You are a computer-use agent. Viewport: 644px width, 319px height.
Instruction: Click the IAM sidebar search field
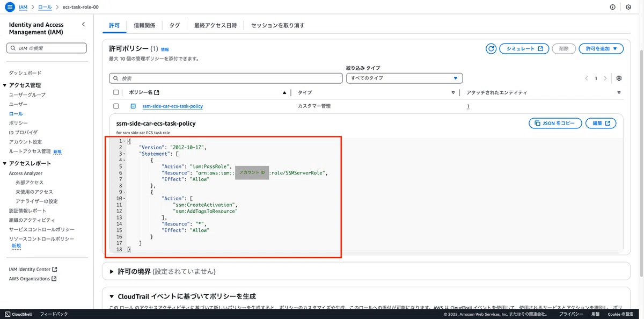pyautogui.click(x=46, y=48)
